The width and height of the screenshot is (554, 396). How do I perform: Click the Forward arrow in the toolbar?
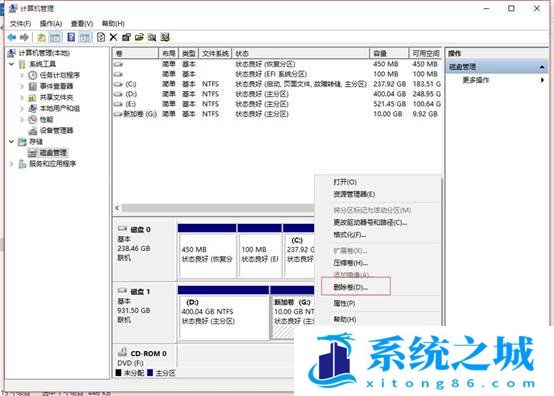24,37
